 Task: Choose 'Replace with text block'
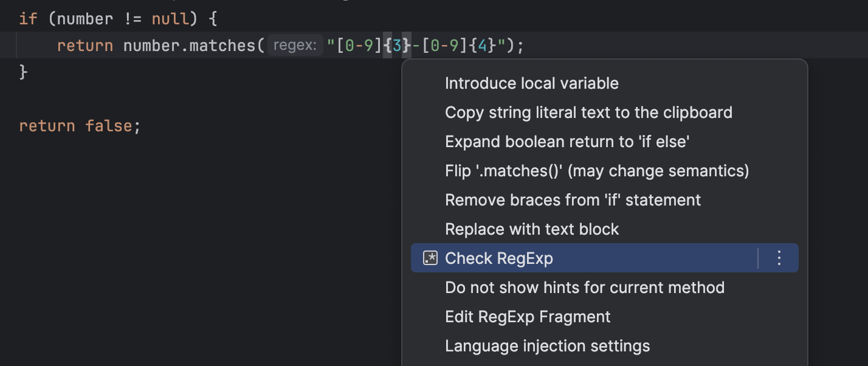point(532,229)
